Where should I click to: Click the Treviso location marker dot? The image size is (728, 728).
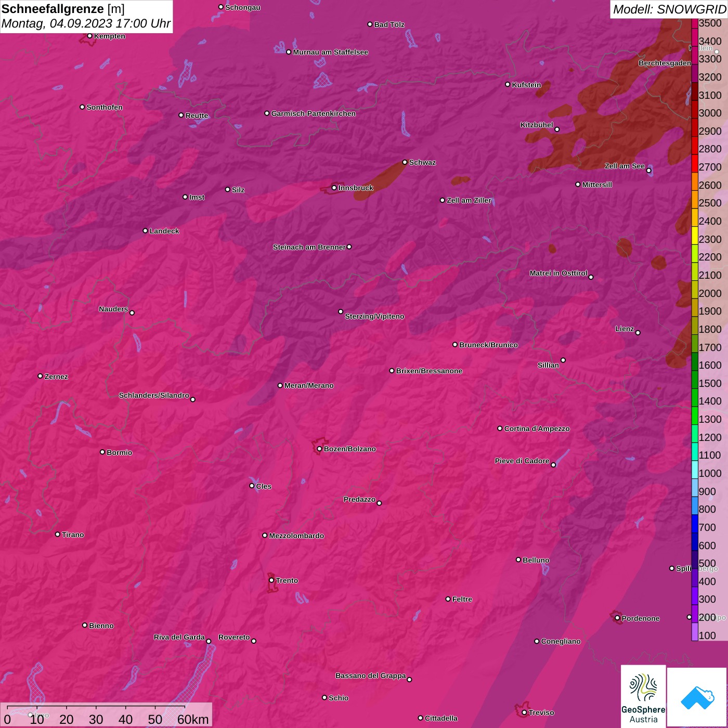524,712
